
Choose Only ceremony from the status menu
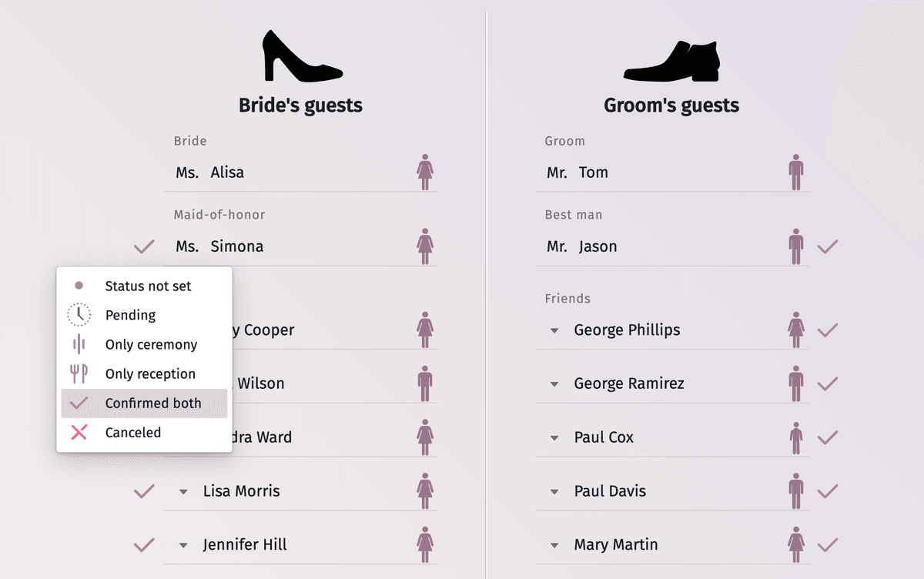(x=150, y=344)
